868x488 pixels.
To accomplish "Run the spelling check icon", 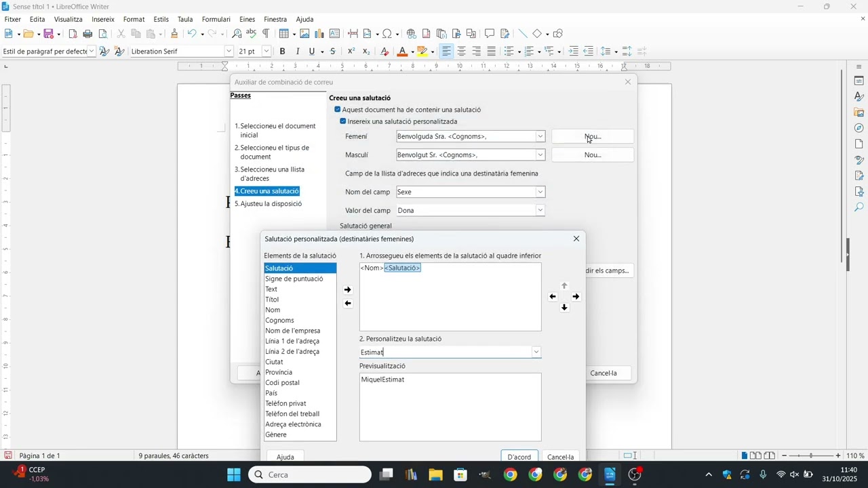I will [x=251, y=34].
